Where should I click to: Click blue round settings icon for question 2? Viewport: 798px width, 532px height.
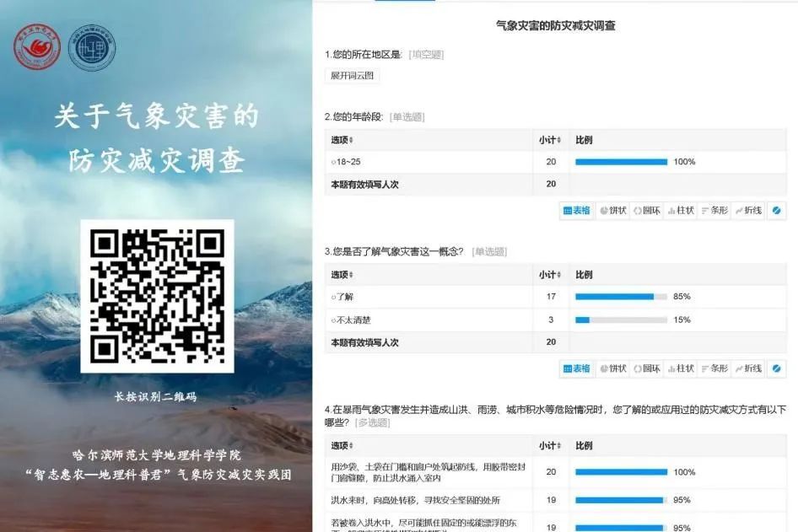coord(777,211)
